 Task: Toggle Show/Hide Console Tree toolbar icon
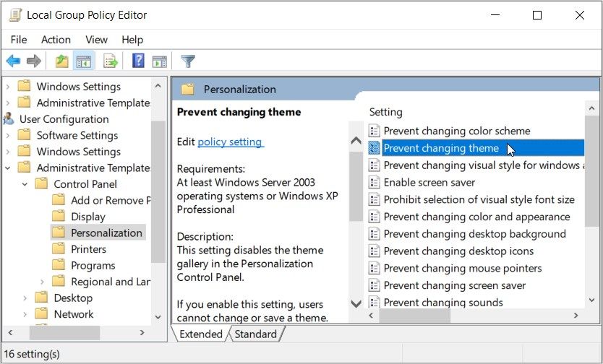83,61
